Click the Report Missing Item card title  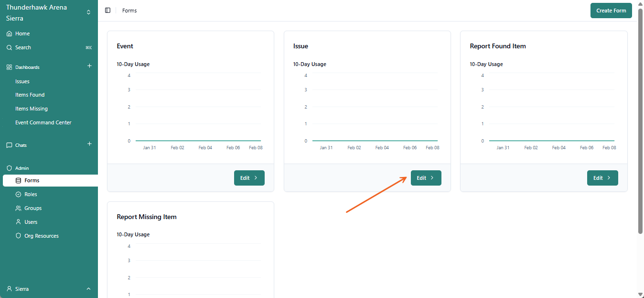pos(147,217)
